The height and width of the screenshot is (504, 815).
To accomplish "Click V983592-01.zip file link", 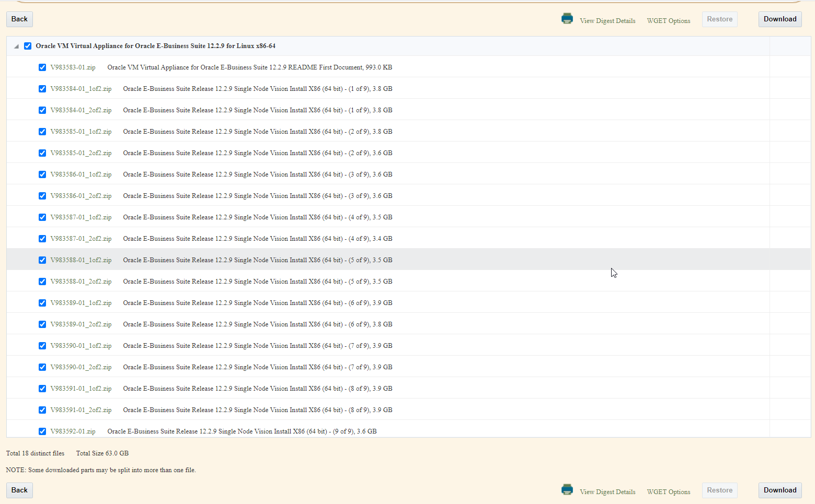I will pyautogui.click(x=73, y=431).
